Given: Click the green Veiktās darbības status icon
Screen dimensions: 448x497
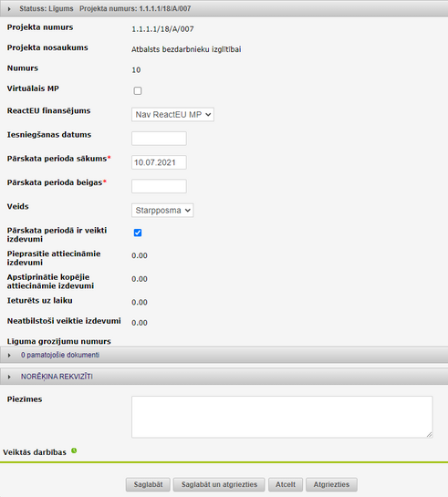Looking at the screenshot, I should [74, 450].
